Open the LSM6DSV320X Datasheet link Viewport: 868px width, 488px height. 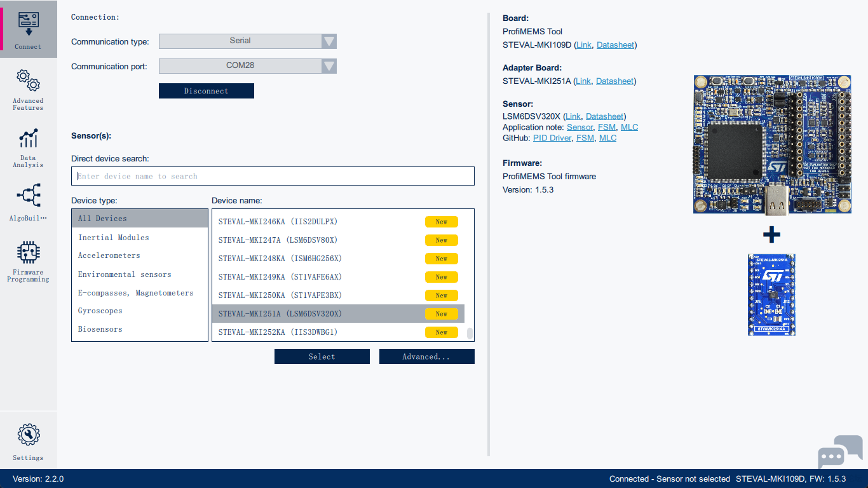click(x=605, y=116)
